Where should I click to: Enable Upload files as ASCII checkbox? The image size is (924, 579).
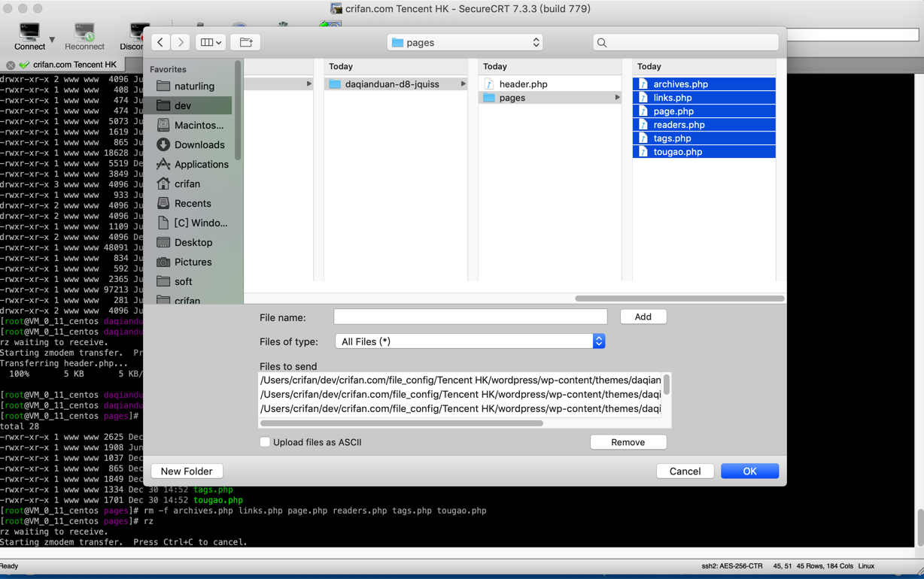(265, 442)
